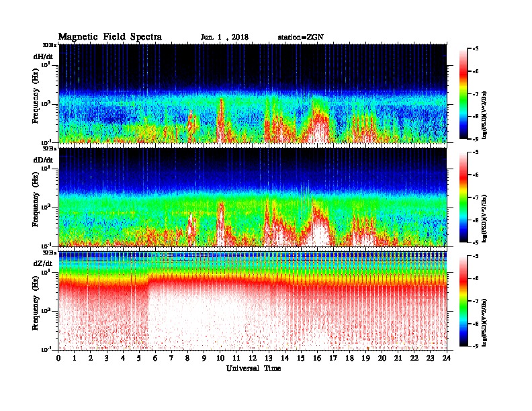532x411 pixels.
Task: Click the dH/dt spectrogram plot
Action: click(x=253, y=93)
